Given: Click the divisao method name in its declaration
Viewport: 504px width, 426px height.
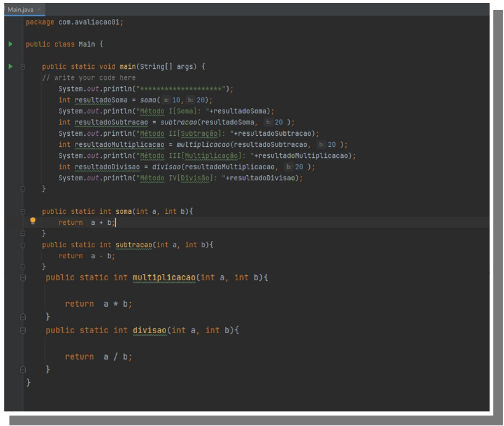Looking at the screenshot, I should pyautogui.click(x=150, y=331).
